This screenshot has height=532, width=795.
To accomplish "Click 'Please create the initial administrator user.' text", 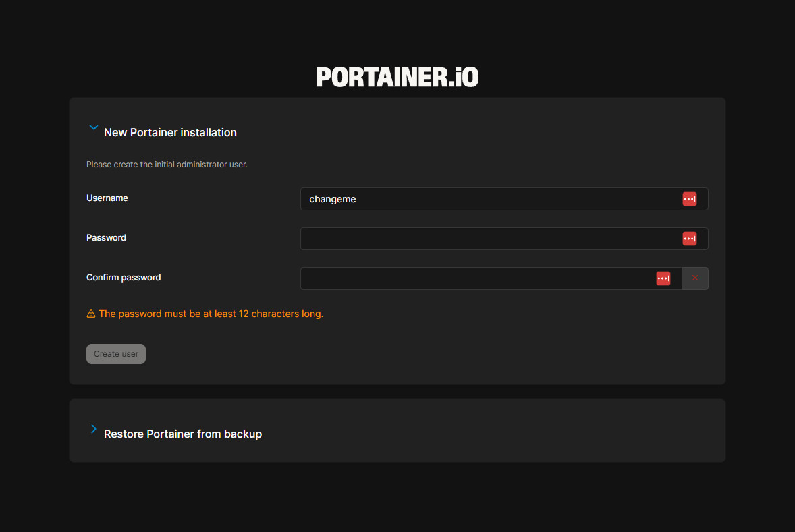I will (x=167, y=165).
